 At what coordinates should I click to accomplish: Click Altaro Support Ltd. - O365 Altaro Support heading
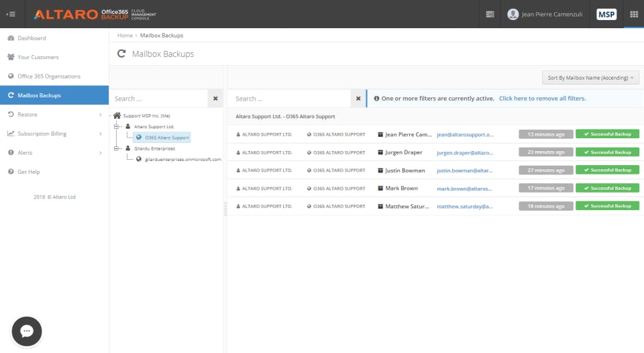(285, 116)
